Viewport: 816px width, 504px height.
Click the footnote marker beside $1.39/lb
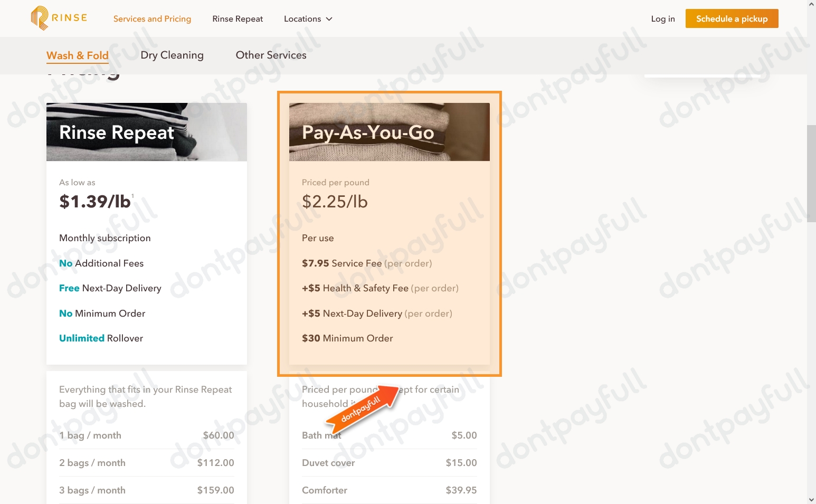tap(133, 196)
